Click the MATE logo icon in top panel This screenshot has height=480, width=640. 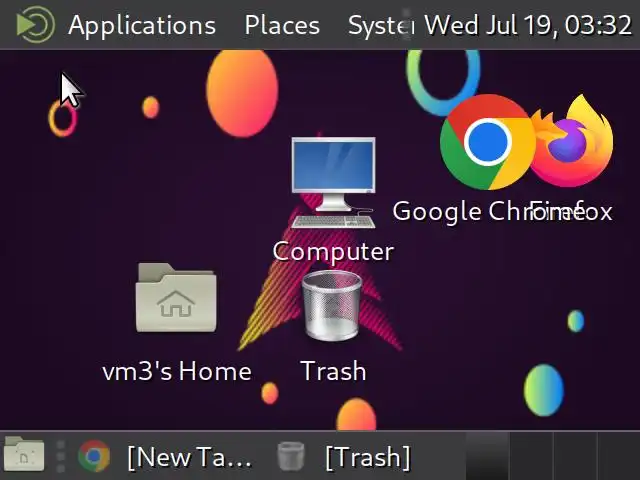35,24
